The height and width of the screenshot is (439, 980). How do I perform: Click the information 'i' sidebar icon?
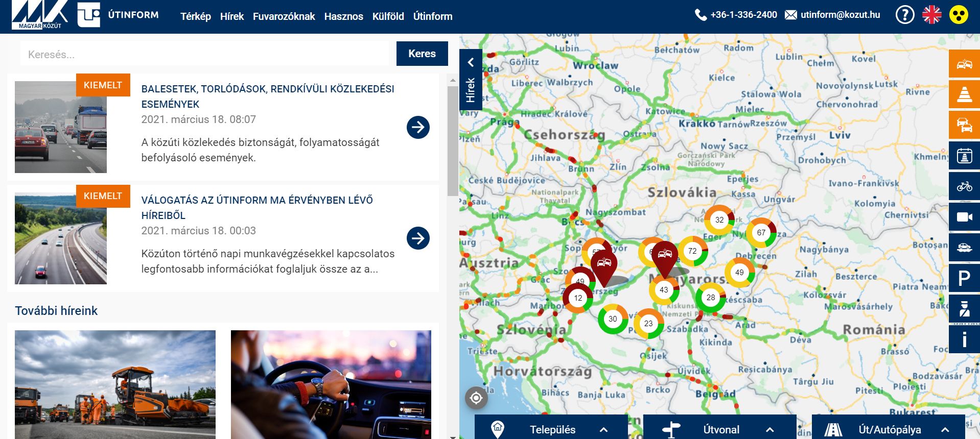[964, 339]
